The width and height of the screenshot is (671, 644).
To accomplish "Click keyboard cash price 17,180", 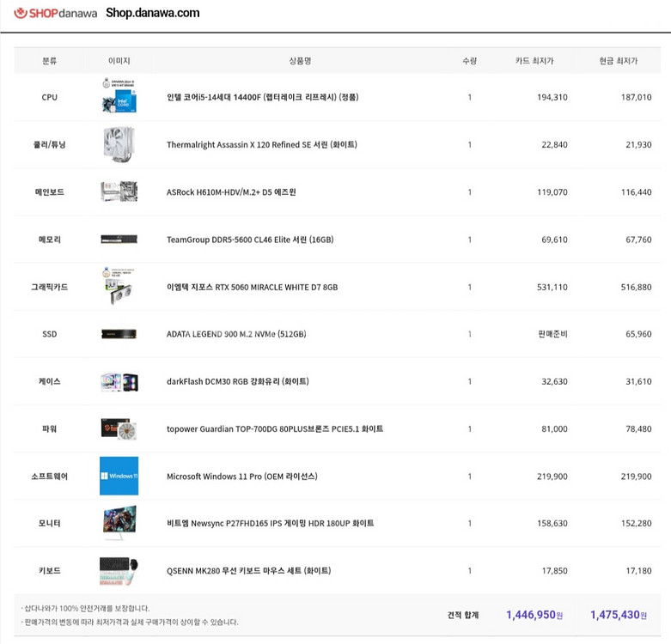I will pos(638,571).
